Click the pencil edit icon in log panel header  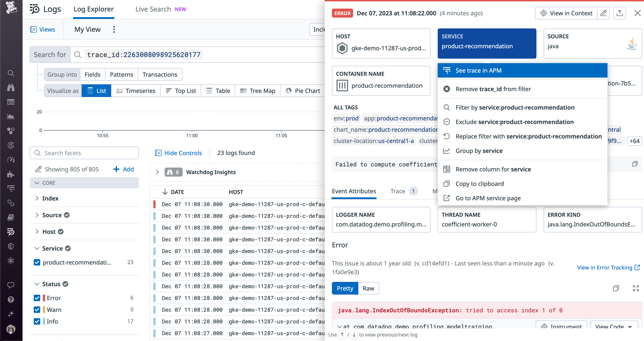point(603,13)
